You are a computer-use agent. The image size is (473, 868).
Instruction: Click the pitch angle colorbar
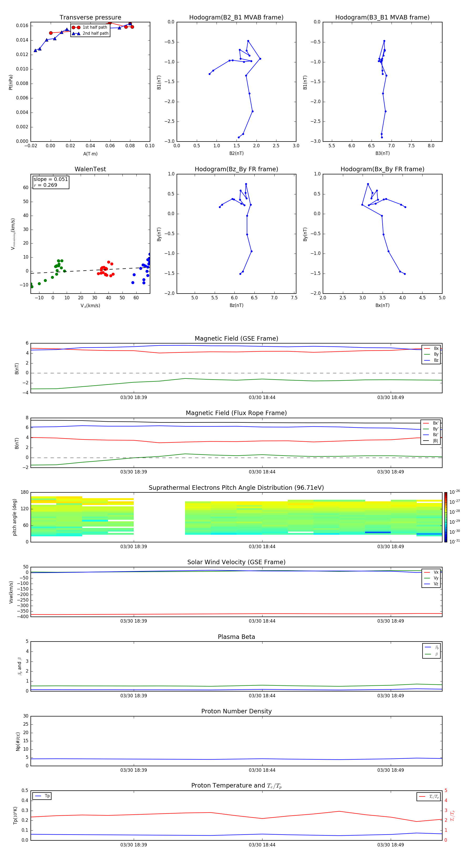pyautogui.click(x=446, y=517)
